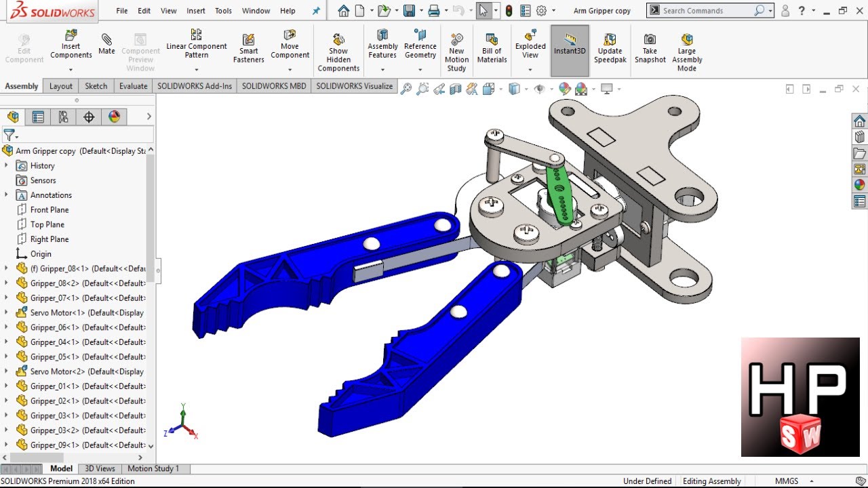Switch to the DisplayManager tab

(x=115, y=117)
